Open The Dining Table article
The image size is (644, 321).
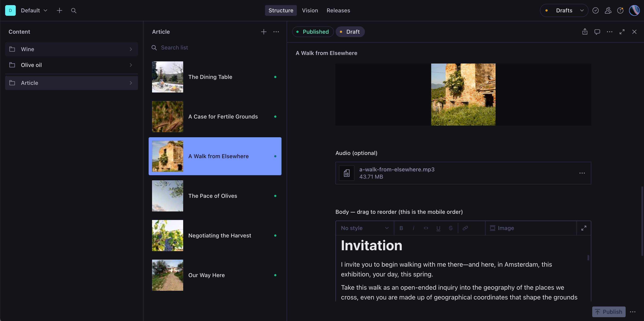pyautogui.click(x=215, y=77)
